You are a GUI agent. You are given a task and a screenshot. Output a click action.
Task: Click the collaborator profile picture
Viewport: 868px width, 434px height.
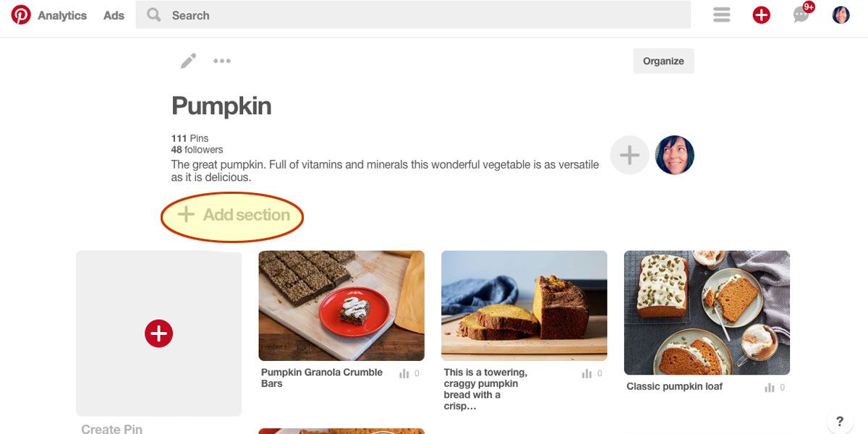click(x=674, y=154)
